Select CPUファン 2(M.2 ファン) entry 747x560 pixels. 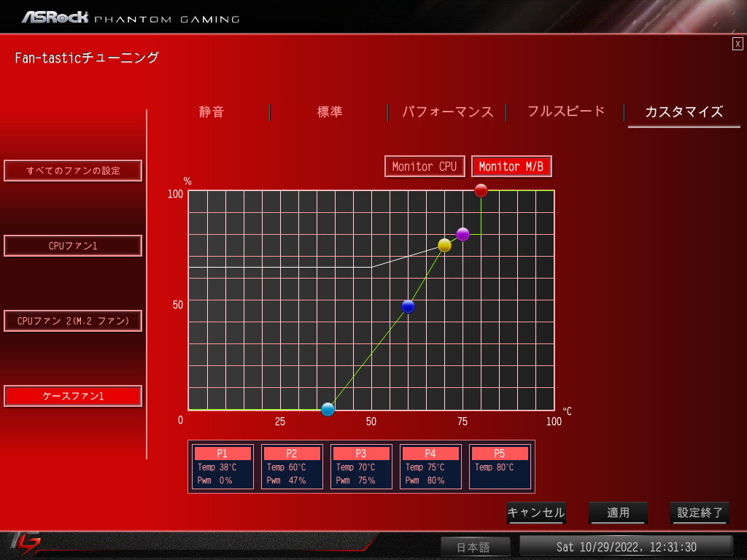[73, 321]
